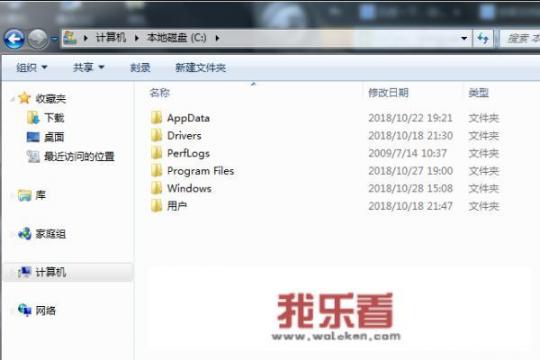Click the 桌面 desktop icon in sidebar
Screen dimensions: 540x360
point(33,137)
